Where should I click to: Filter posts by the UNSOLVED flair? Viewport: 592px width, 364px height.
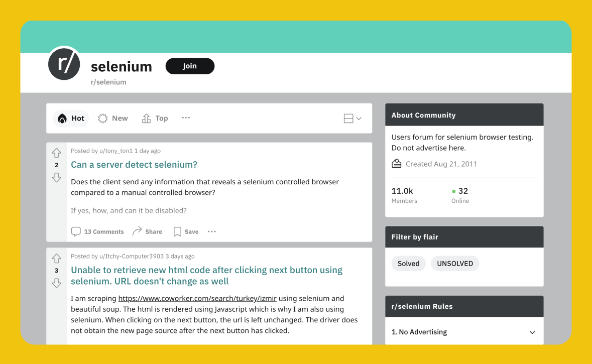pyautogui.click(x=455, y=263)
